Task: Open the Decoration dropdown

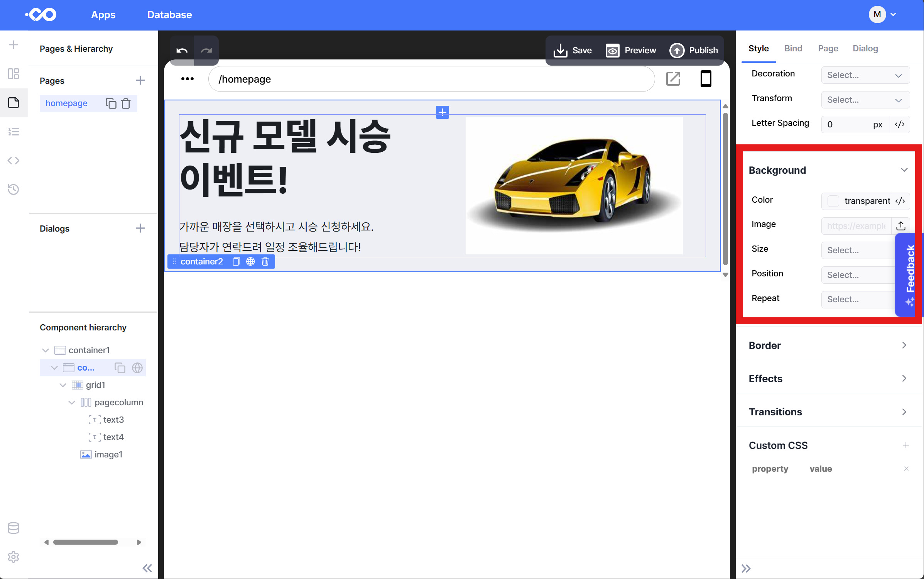Action: 865,75
